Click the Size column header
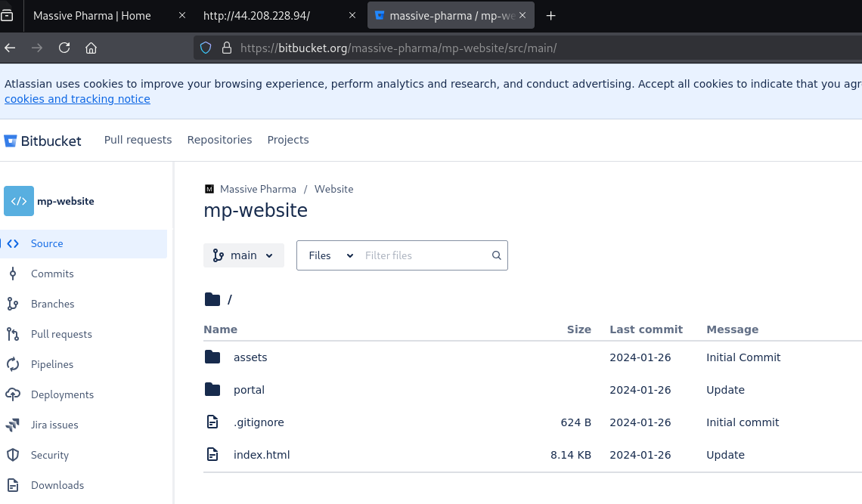This screenshot has height=504, width=862. (x=579, y=329)
